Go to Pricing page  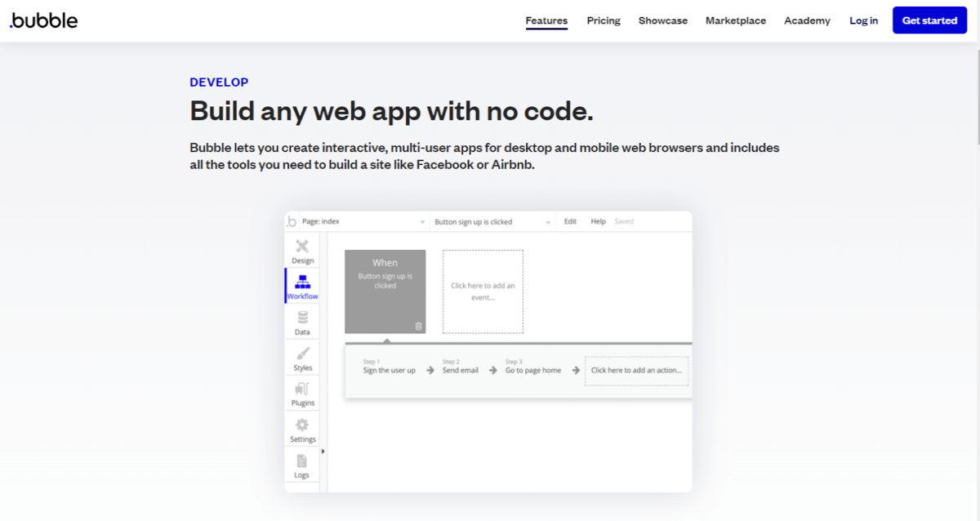point(604,20)
